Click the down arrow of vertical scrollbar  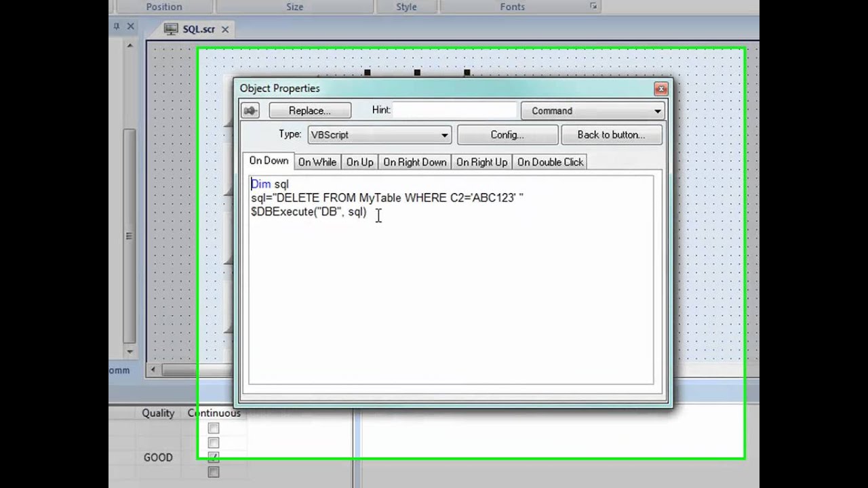click(130, 352)
